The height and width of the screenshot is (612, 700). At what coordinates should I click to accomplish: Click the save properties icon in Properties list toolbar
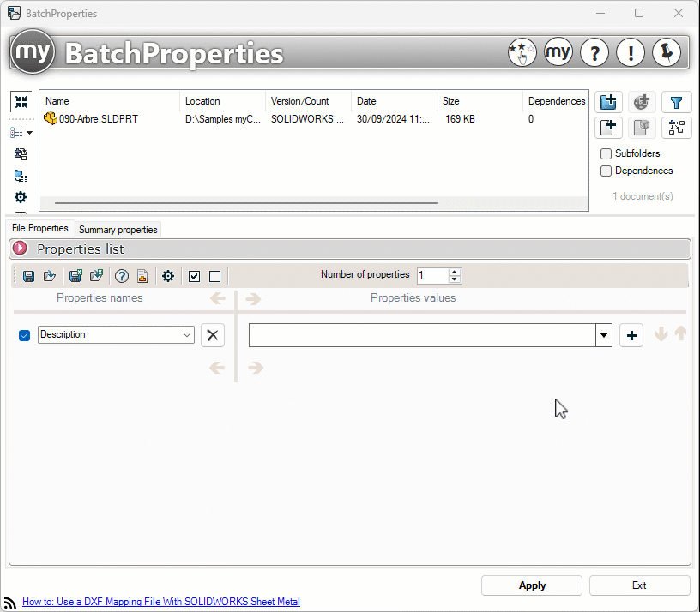point(28,276)
